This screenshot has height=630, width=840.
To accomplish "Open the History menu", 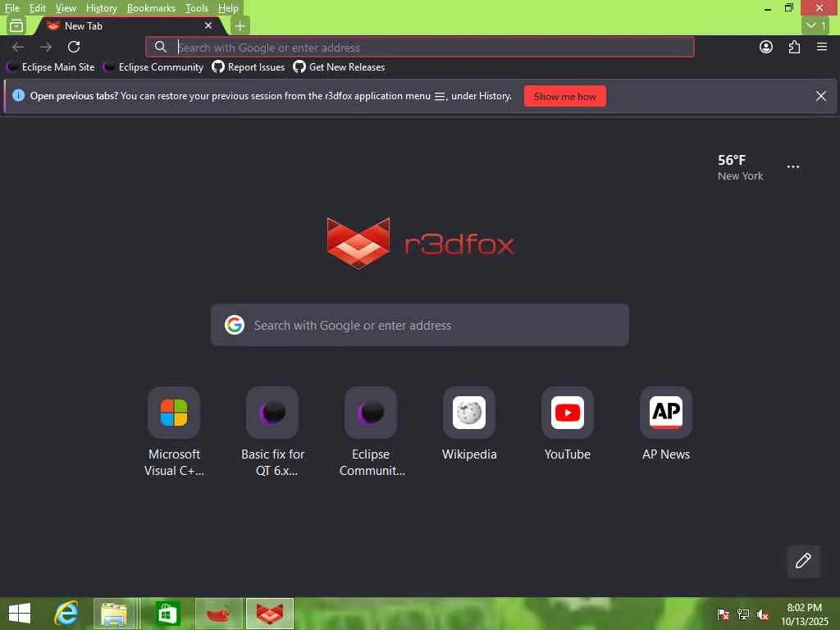I will click(x=101, y=8).
